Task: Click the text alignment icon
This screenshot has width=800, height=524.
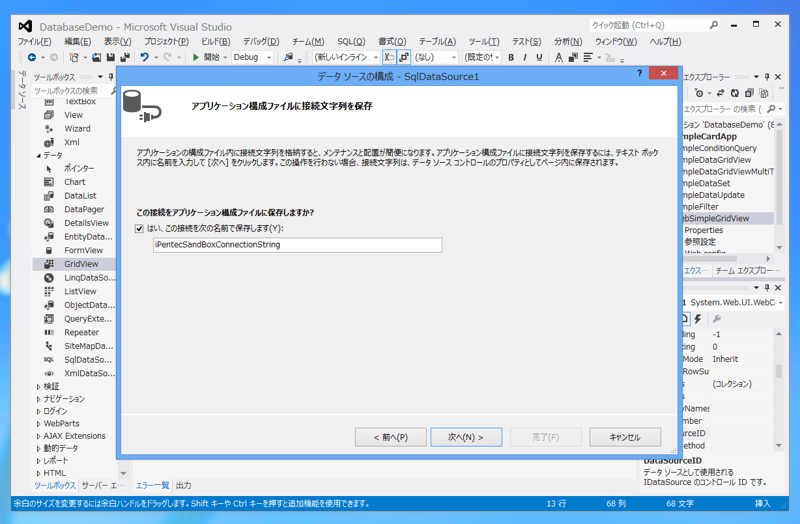Action: (x=588, y=58)
